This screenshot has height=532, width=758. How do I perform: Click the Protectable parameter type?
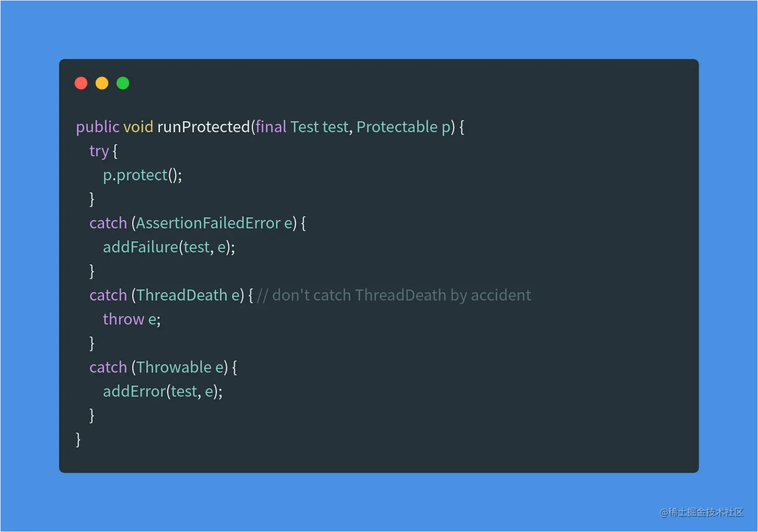(397, 127)
